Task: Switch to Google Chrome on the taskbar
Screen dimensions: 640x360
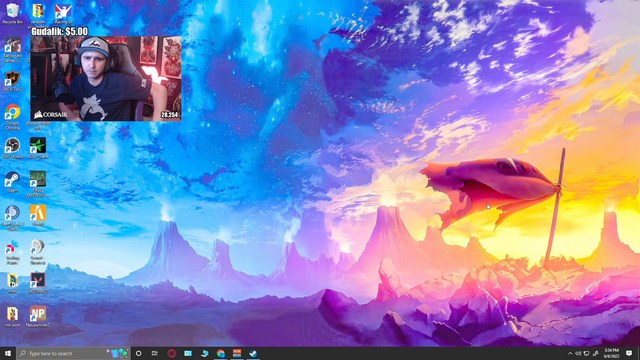Action: tap(221, 353)
